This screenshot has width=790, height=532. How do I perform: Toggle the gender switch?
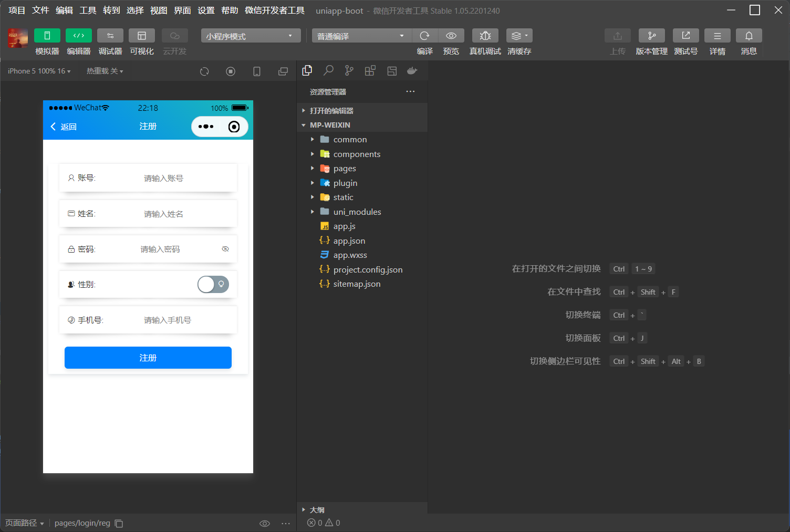pyautogui.click(x=213, y=284)
